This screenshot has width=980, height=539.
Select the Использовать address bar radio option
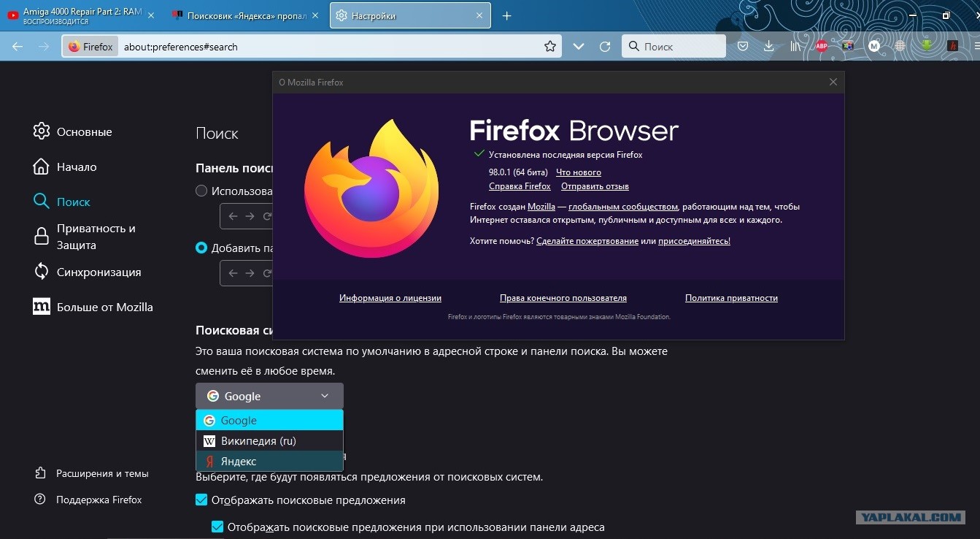pos(201,191)
